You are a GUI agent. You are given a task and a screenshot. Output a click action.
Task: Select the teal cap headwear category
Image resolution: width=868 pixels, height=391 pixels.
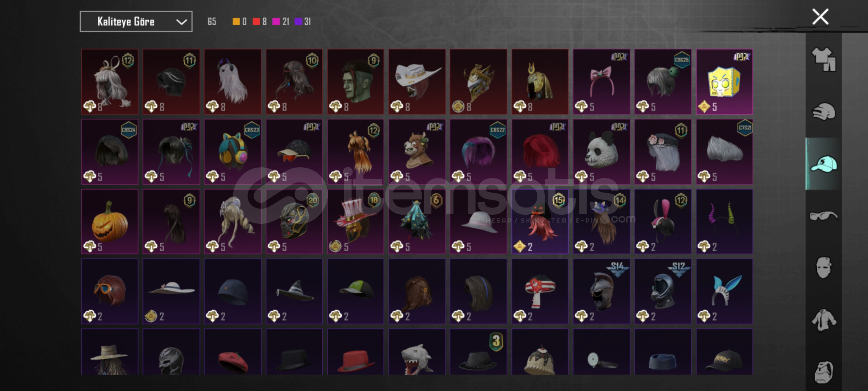coord(824,164)
